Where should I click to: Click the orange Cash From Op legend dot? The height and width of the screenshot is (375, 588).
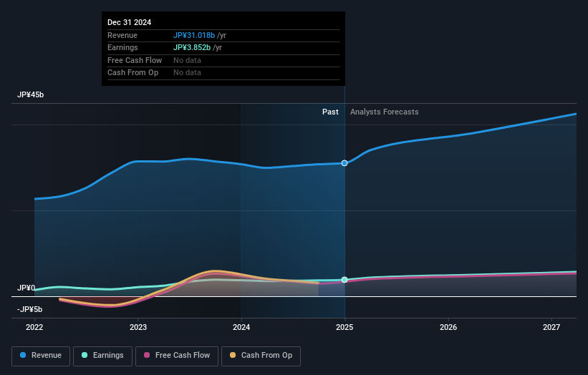click(233, 355)
